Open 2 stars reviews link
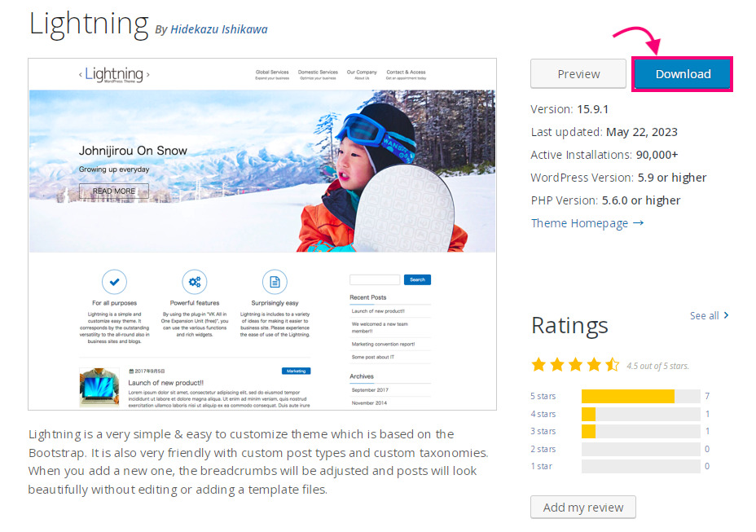The height and width of the screenshot is (532, 756). (543, 449)
